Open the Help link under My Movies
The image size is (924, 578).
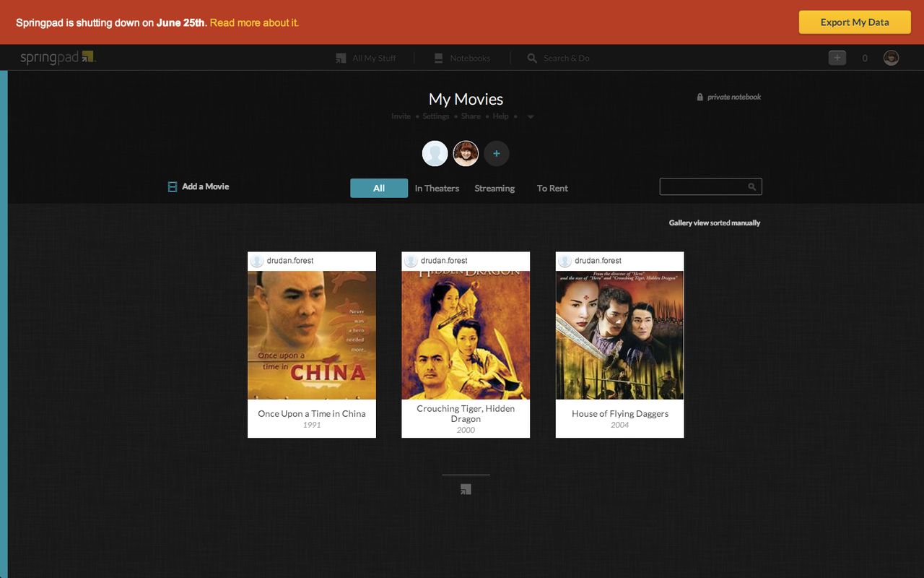[500, 116]
